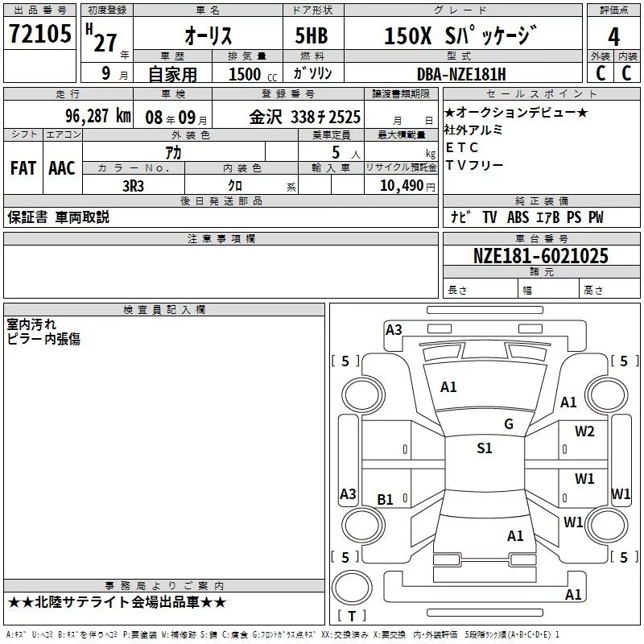Click the A1 mark on the front fender
Screen dimensions: 644x644
pos(568,402)
